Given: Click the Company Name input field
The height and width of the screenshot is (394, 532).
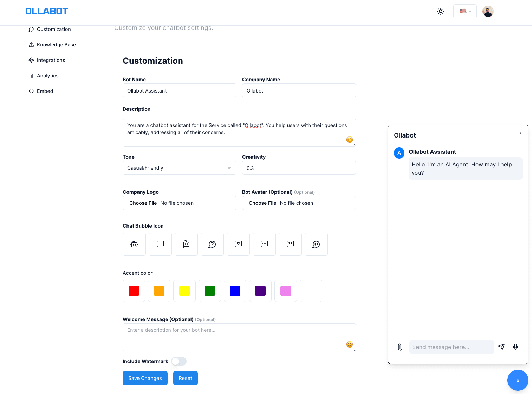Looking at the screenshot, I should pos(299,90).
